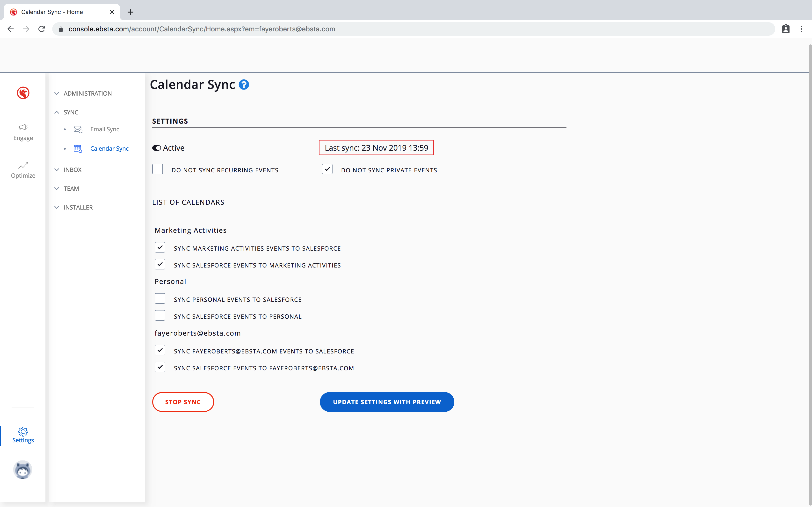The image size is (812, 507).
Task: Check Sync Personal Events to Salesforce
Action: (x=160, y=299)
